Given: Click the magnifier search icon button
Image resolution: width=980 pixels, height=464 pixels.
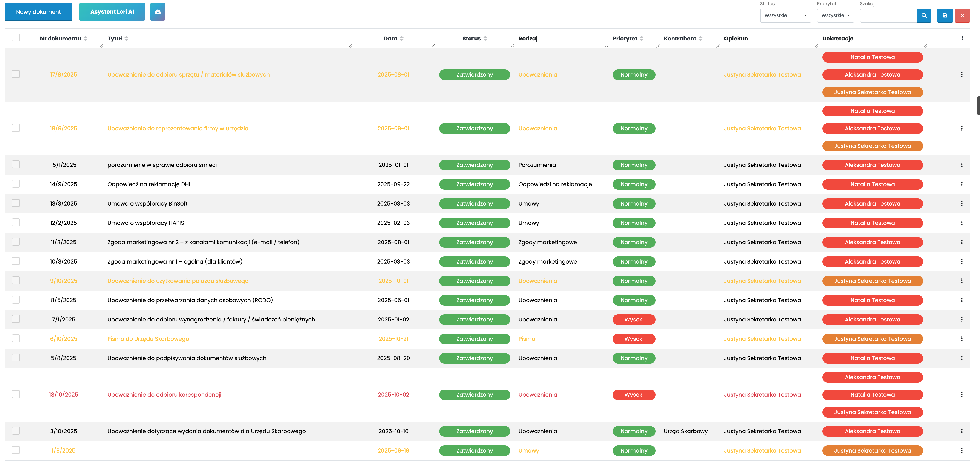Looking at the screenshot, I should (x=924, y=16).
